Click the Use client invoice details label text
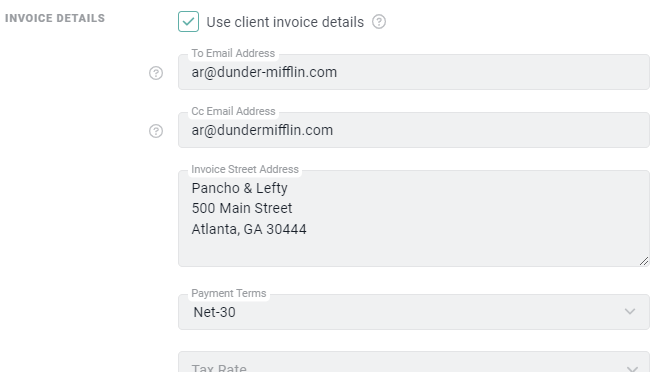The width and height of the screenshot is (659, 372). [285, 22]
